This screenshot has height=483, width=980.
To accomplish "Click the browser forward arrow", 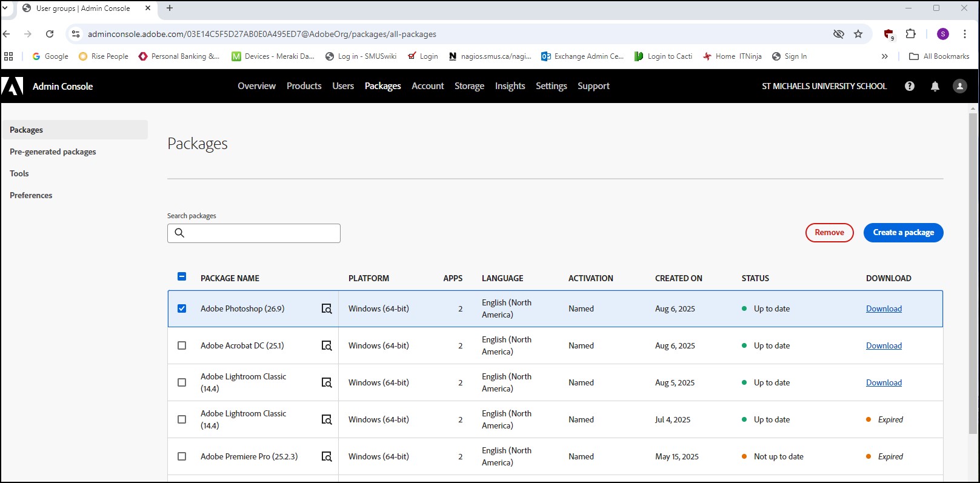I will (x=28, y=34).
